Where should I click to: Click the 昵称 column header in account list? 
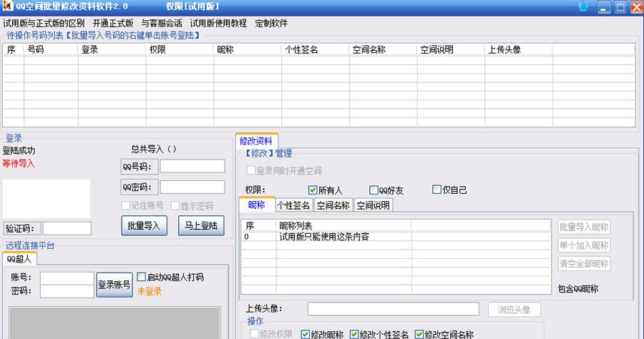248,49
